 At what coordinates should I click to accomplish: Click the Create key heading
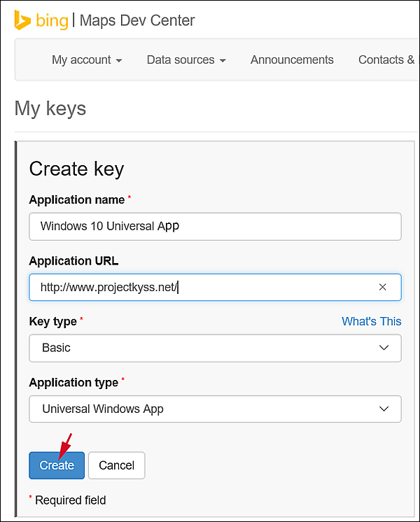pos(76,169)
